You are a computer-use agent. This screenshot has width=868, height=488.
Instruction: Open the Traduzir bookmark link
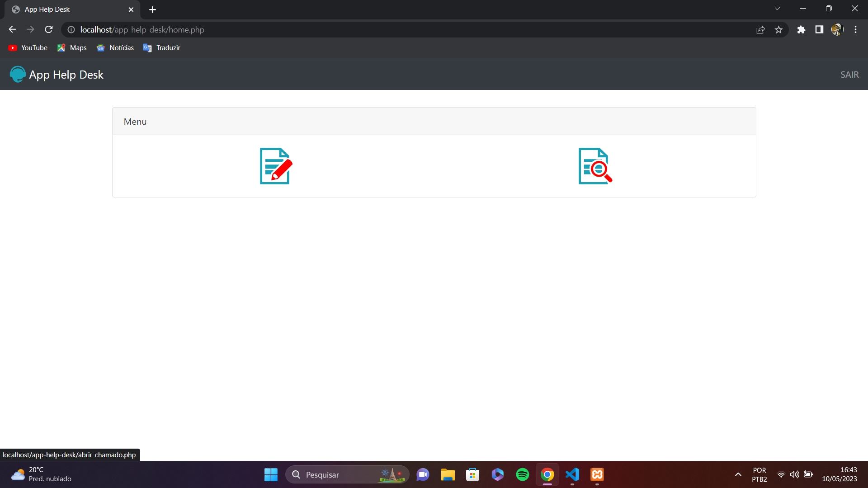(161, 47)
